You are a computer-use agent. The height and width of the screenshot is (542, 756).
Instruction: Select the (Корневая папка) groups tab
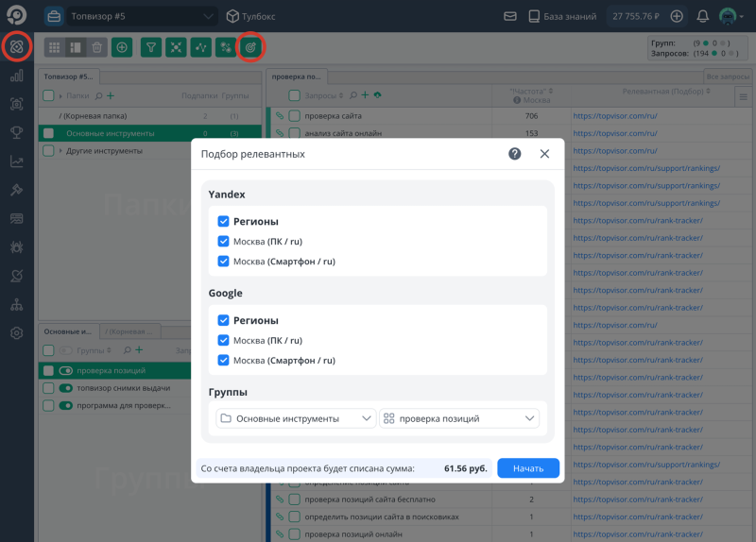click(130, 331)
